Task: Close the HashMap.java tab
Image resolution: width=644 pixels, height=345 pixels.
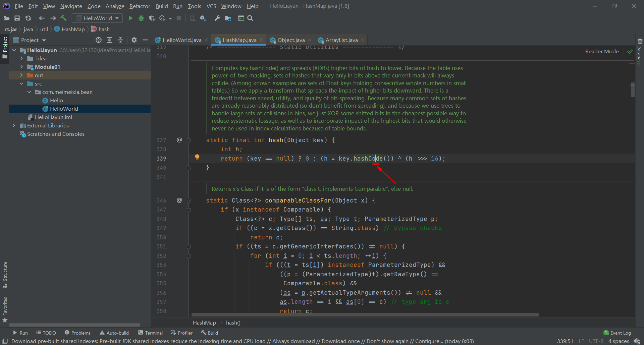Action: coord(261,40)
